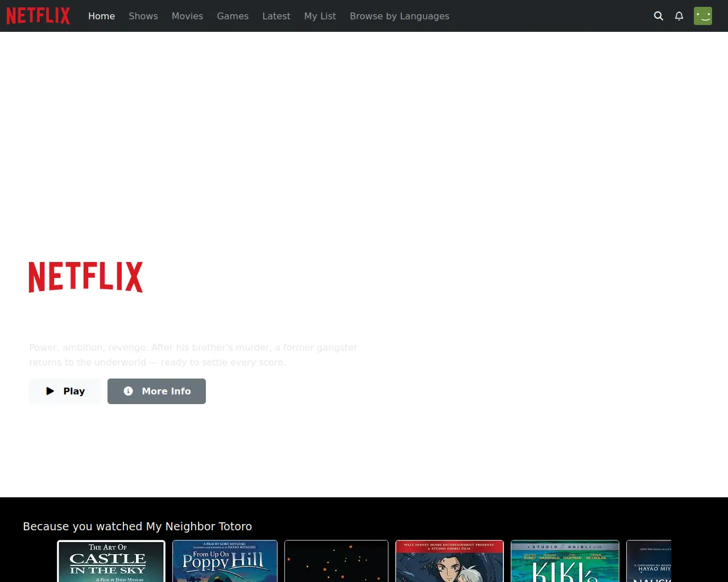Open the search magnifier icon
728x582 pixels.
[x=659, y=16]
